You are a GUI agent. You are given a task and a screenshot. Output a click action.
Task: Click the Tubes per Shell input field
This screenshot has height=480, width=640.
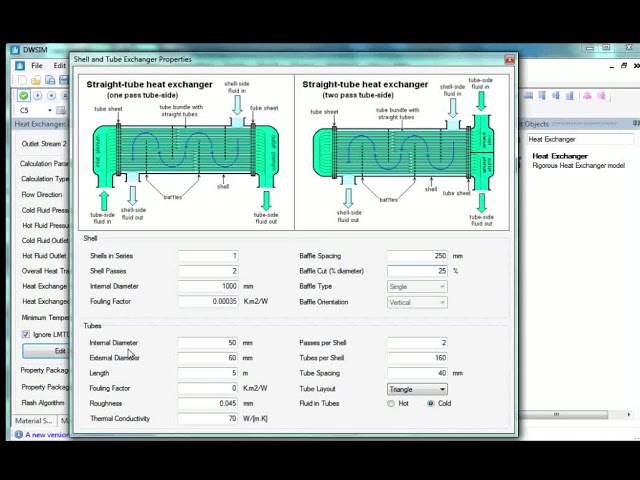(417, 358)
